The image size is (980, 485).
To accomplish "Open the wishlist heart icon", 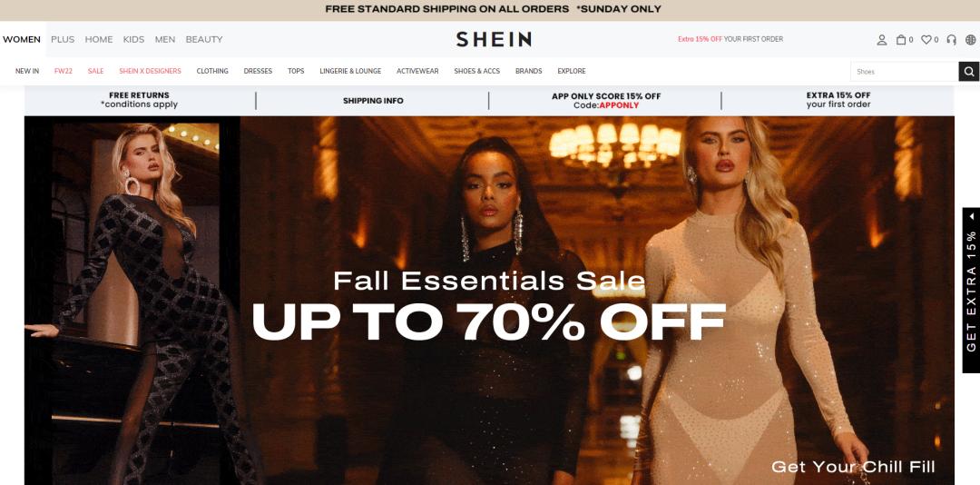I will [x=926, y=39].
